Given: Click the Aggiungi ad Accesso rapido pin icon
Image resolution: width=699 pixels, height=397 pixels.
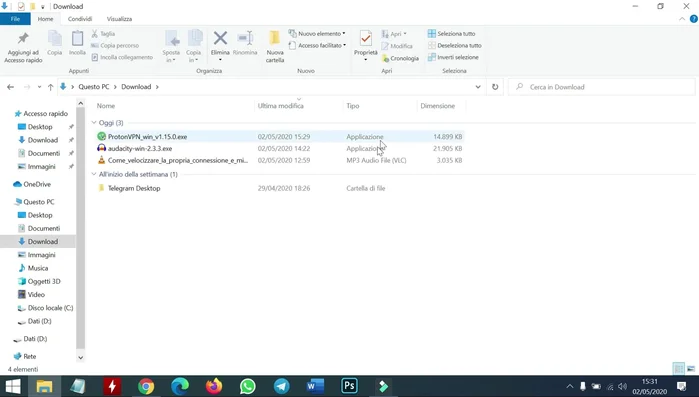Looking at the screenshot, I should tap(23, 39).
